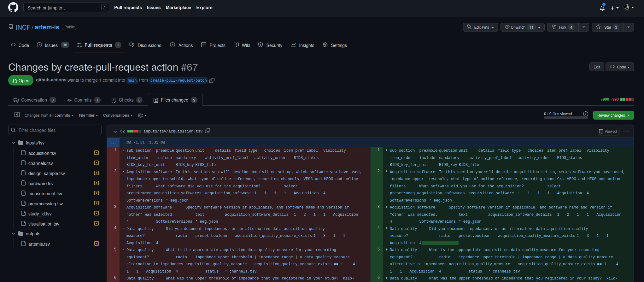644x282 pixels.
Task: Select the acquisition.tsv file in tree
Action: click(x=42, y=153)
